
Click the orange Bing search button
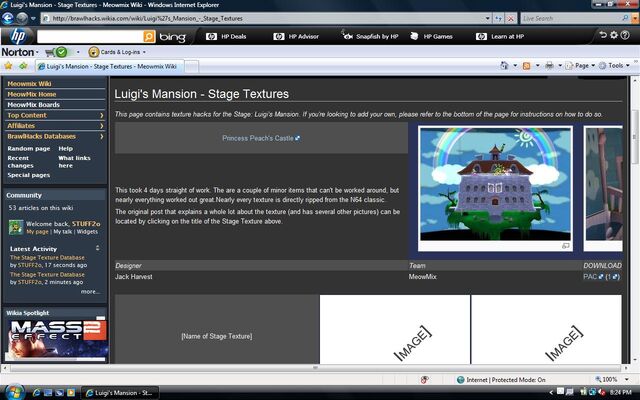(x=149, y=36)
